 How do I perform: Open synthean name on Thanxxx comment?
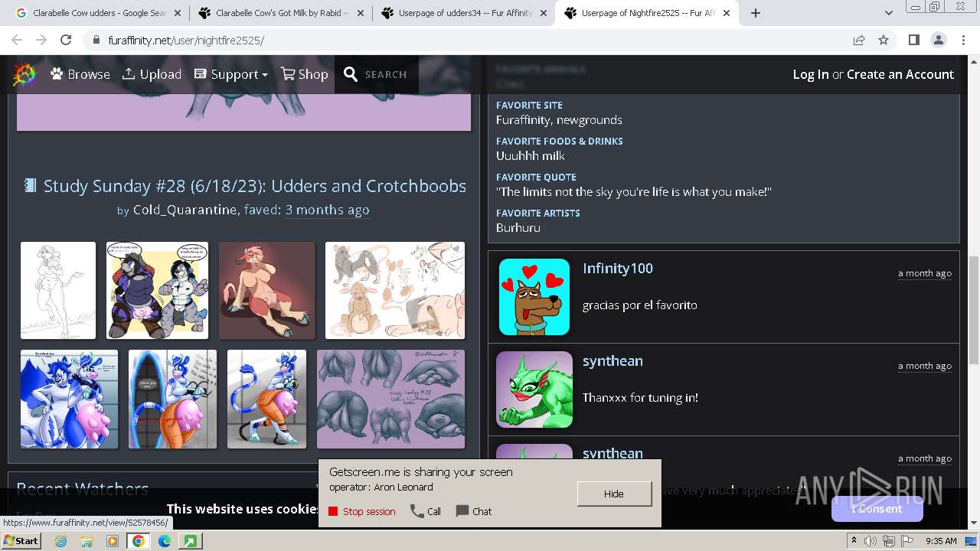point(612,360)
